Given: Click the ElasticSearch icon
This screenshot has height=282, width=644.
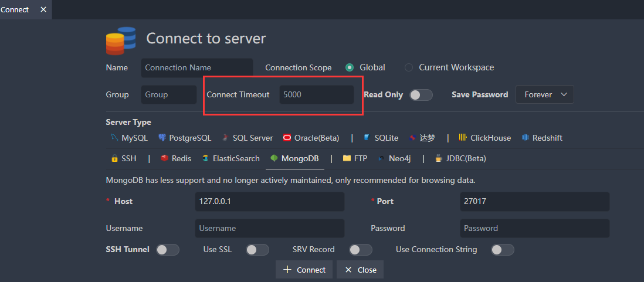Looking at the screenshot, I should click(x=205, y=158).
